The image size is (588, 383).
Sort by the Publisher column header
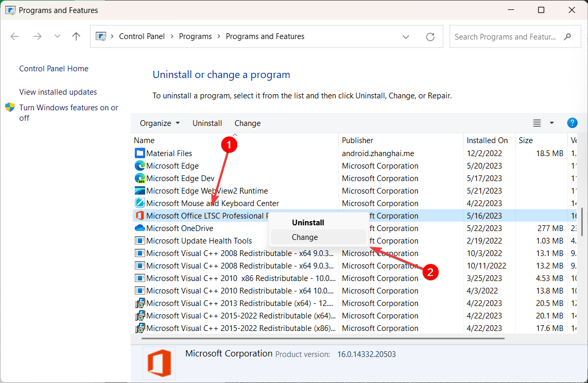401,141
